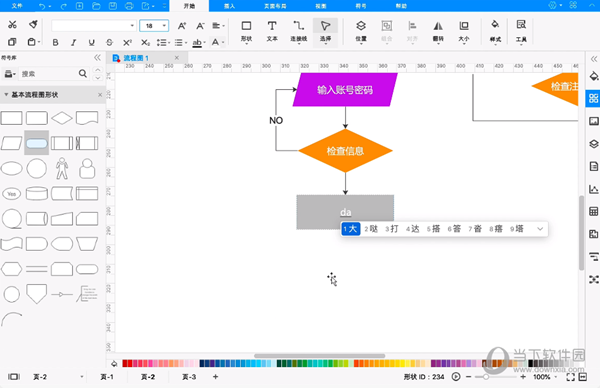This screenshot has width=600, height=388.
Task: Select the rounded terminator shape in library
Action: (37, 143)
